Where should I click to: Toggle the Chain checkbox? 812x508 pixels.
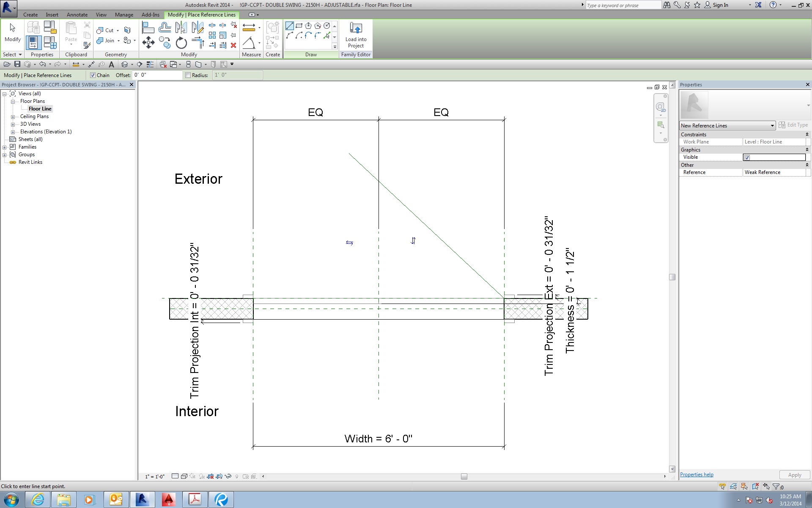click(93, 75)
